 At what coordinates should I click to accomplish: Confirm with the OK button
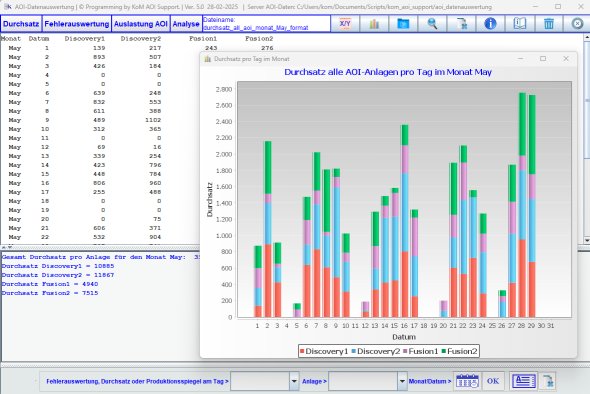[493, 381]
